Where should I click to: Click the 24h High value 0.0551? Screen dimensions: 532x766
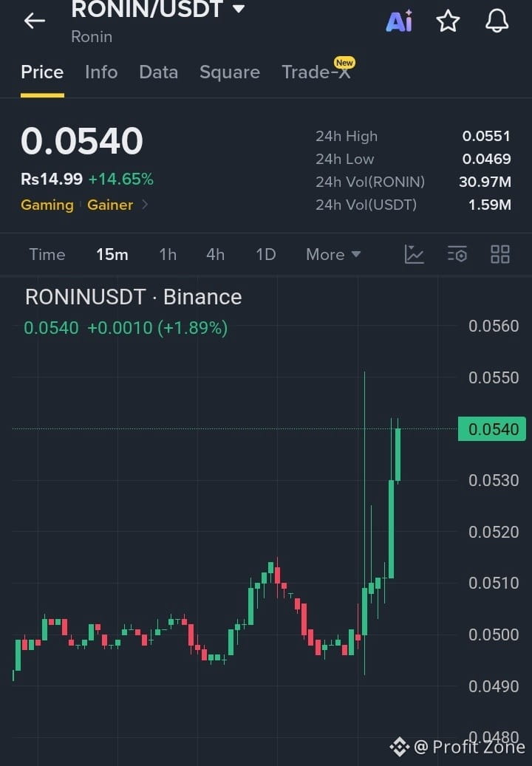486,137
